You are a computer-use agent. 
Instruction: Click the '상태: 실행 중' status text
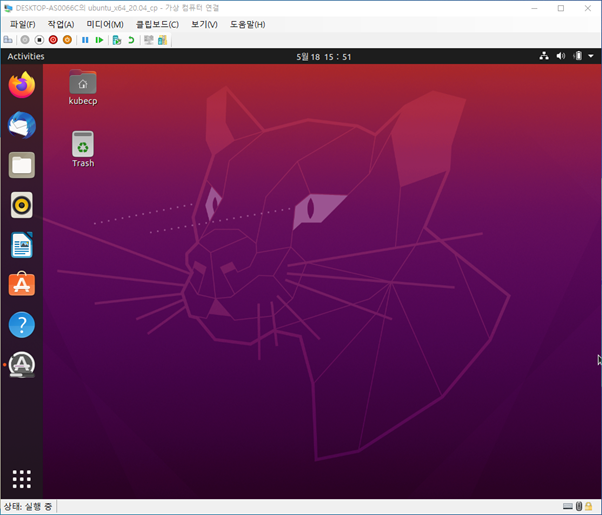click(x=28, y=507)
